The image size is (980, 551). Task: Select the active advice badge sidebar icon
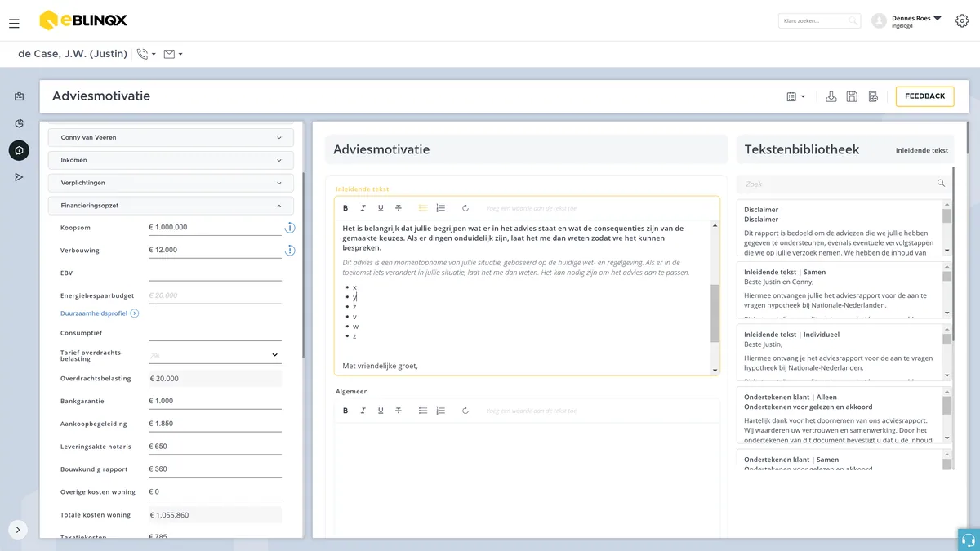point(19,150)
